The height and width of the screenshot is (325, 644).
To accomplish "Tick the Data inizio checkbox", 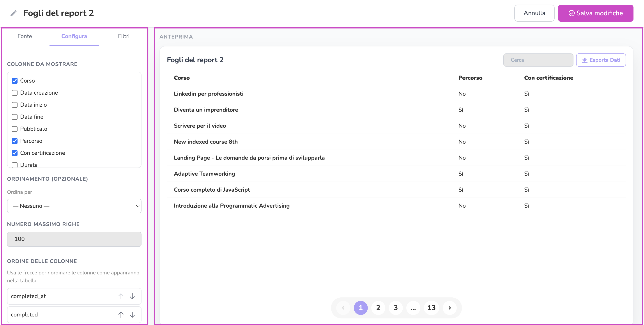I will (x=15, y=105).
